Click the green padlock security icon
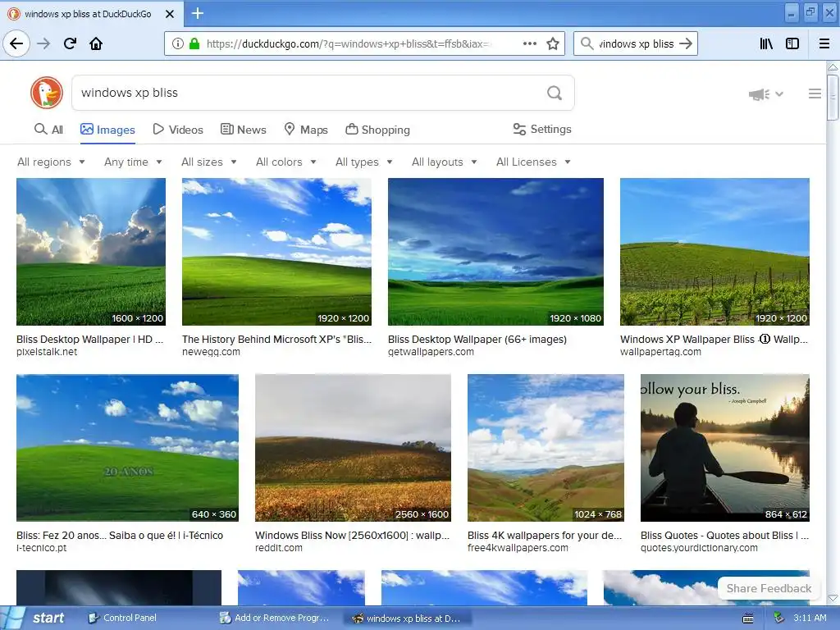Image resolution: width=840 pixels, height=630 pixels. pos(194,43)
